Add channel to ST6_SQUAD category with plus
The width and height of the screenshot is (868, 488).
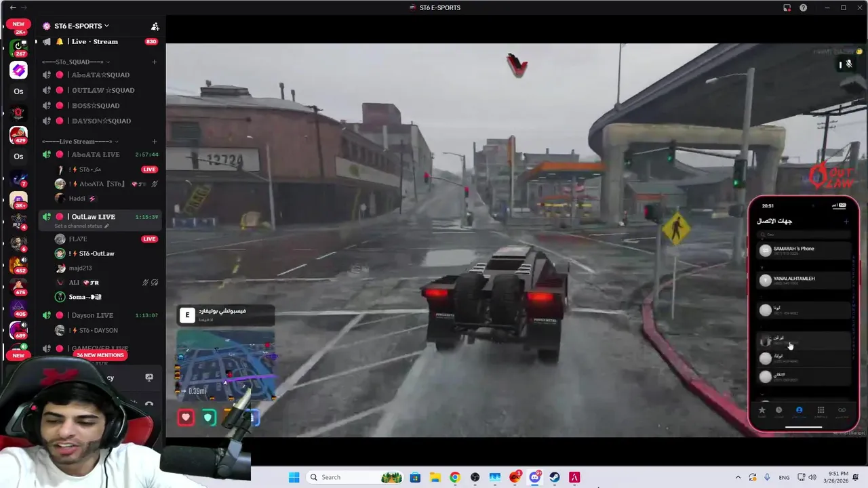(154, 62)
